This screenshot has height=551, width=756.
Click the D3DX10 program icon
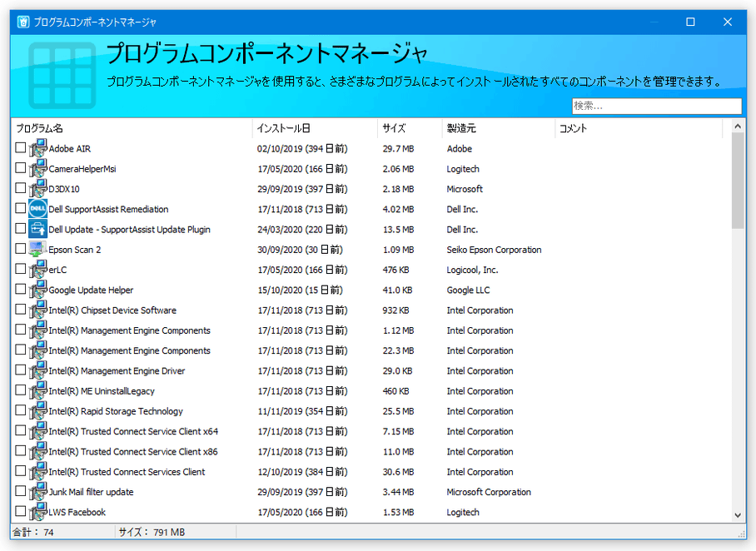pyautogui.click(x=37, y=189)
